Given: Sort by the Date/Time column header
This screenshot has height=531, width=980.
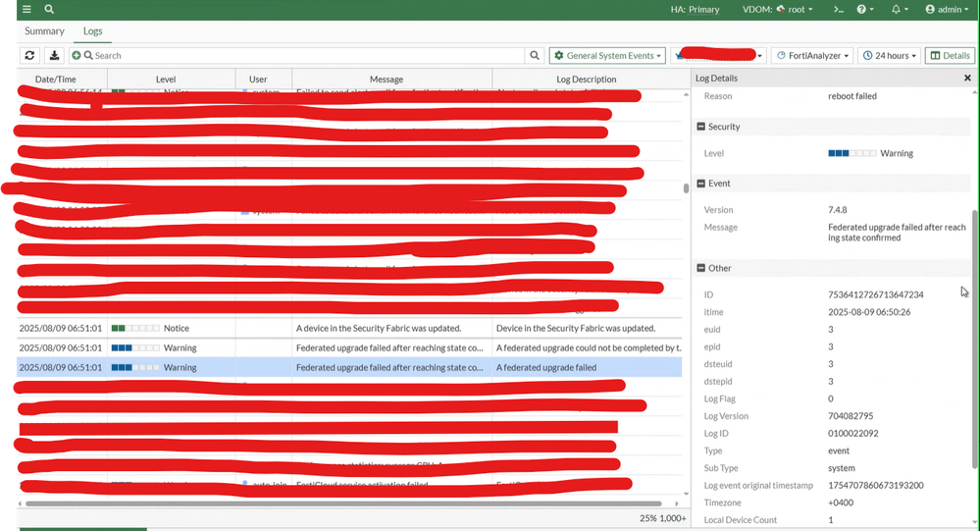Looking at the screenshot, I should [56, 80].
